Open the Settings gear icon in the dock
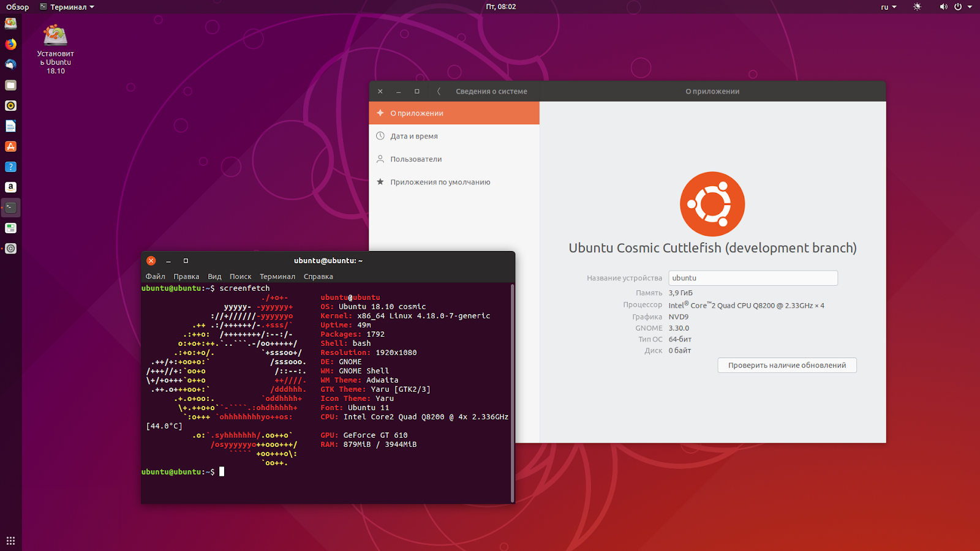980x551 pixels. 10,249
